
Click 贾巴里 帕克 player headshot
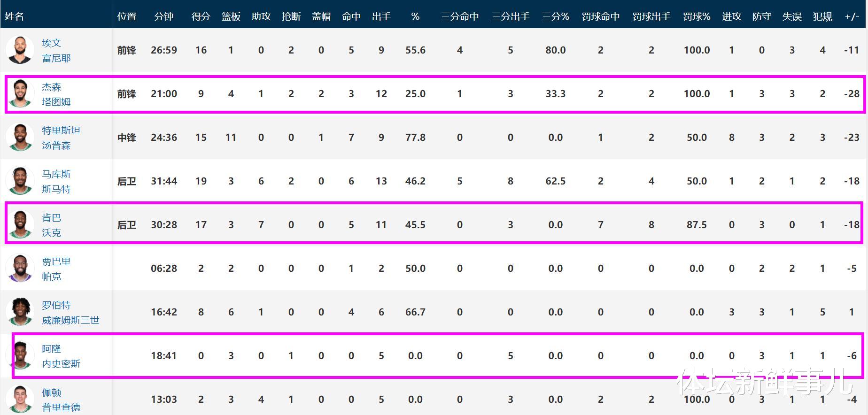tap(20, 269)
